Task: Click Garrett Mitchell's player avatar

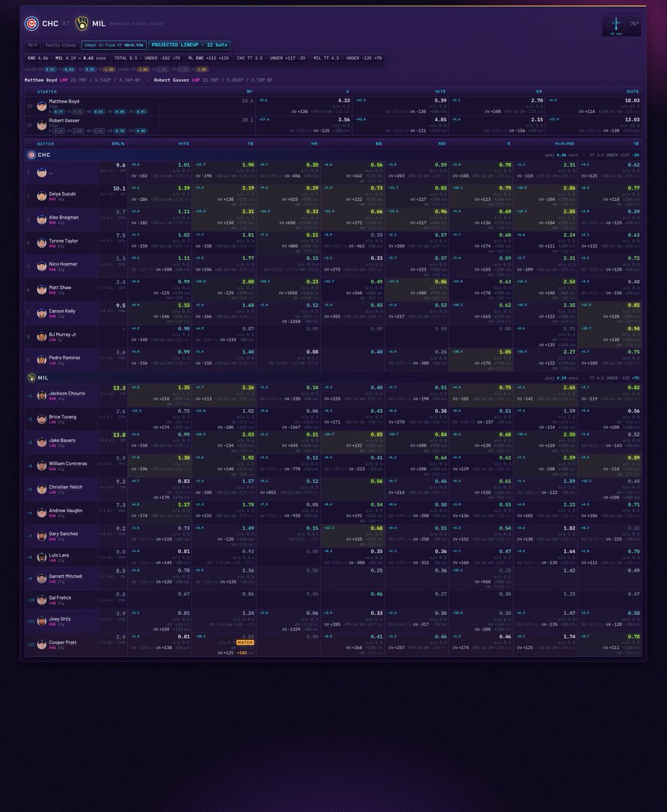Action: [42, 580]
